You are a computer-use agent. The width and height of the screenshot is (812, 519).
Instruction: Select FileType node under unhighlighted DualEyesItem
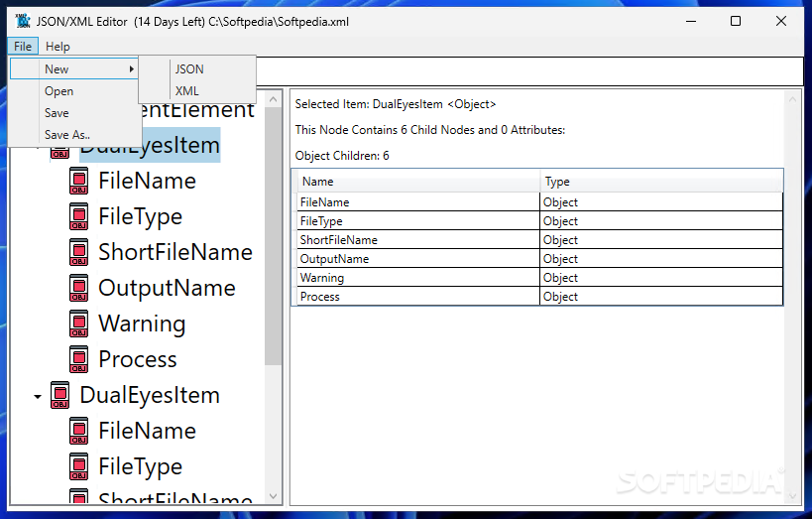point(141,467)
